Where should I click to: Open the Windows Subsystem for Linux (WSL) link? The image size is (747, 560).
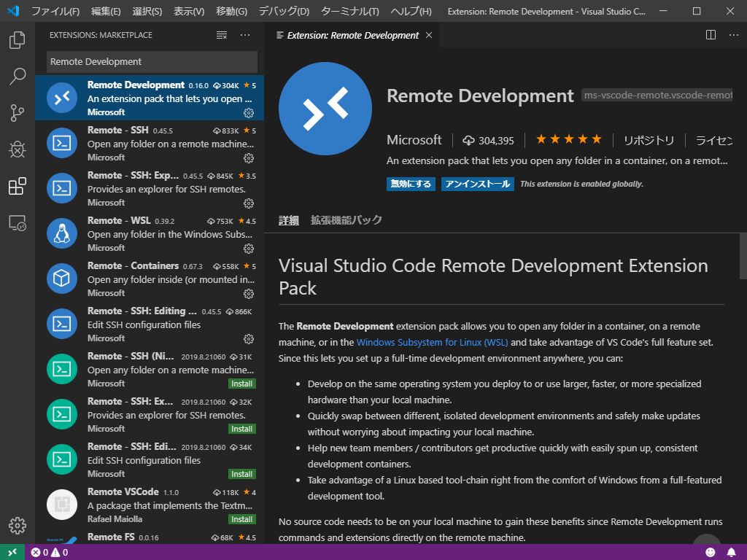(x=432, y=343)
